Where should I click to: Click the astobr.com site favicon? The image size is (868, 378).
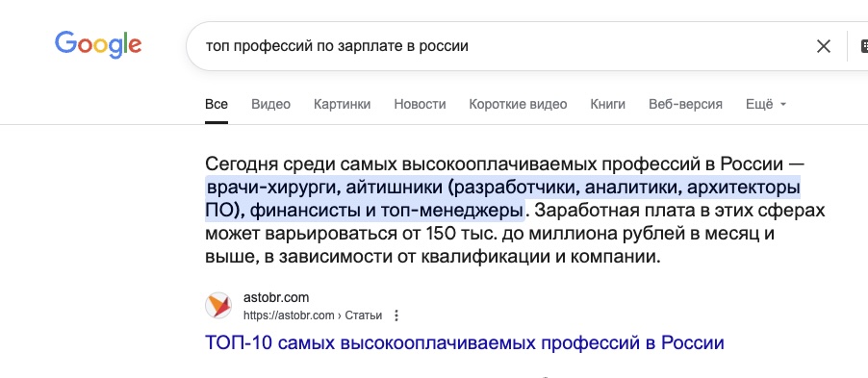click(218, 306)
